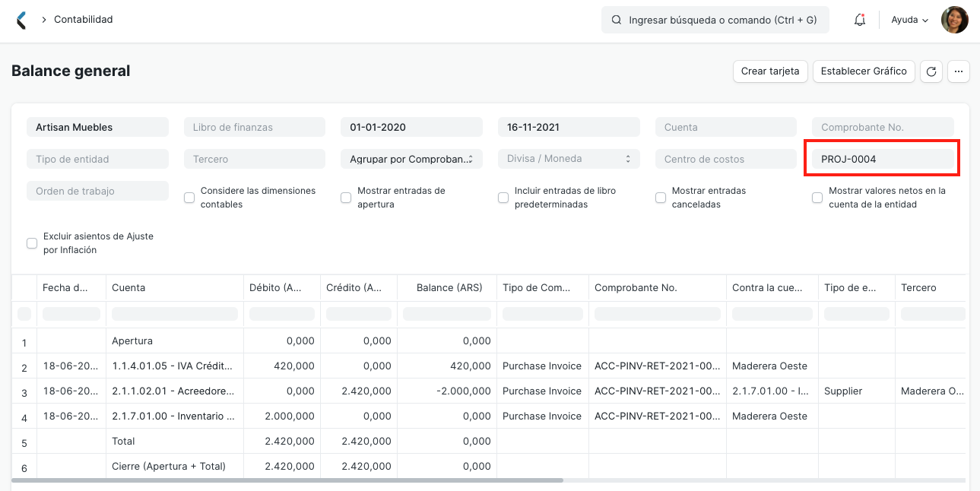The width and height of the screenshot is (980, 491).
Task: Click the Comprobante No. filter field
Action: point(883,127)
